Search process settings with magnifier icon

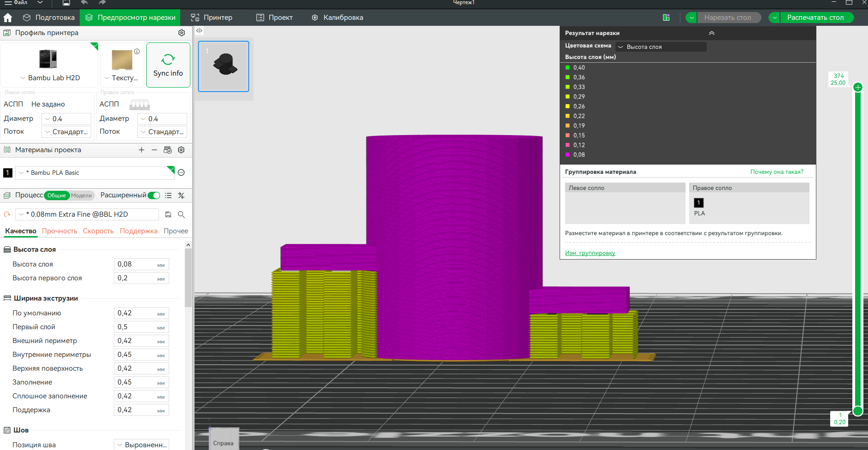181,214
